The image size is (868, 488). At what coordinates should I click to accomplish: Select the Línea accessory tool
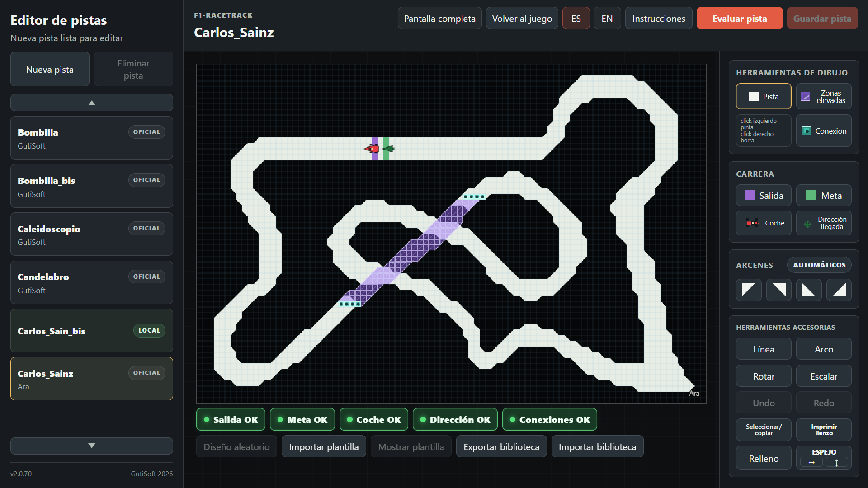pos(764,349)
